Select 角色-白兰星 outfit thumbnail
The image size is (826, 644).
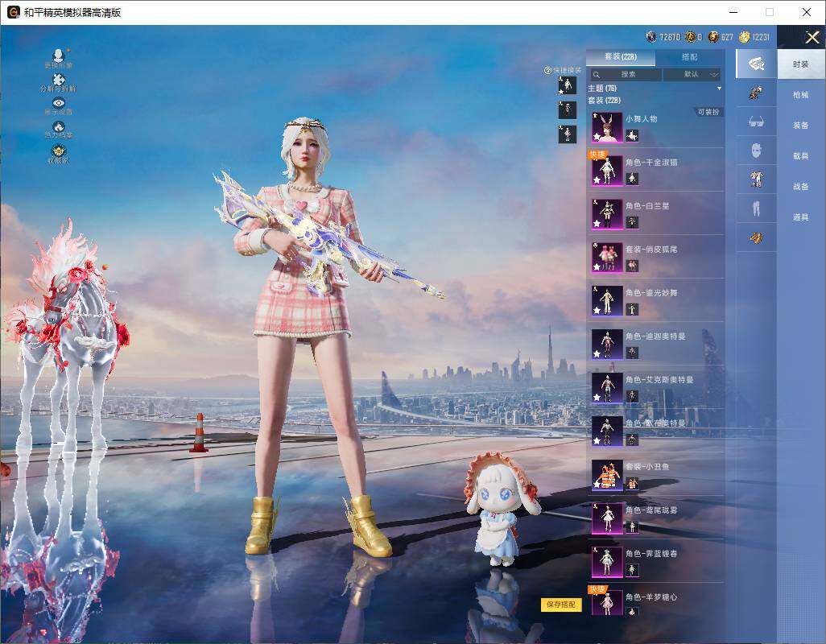pyautogui.click(x=607, y=214)
